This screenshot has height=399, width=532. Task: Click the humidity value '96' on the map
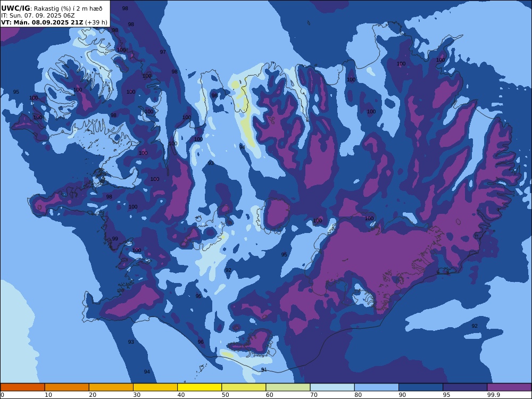click(x=201, y=342)
